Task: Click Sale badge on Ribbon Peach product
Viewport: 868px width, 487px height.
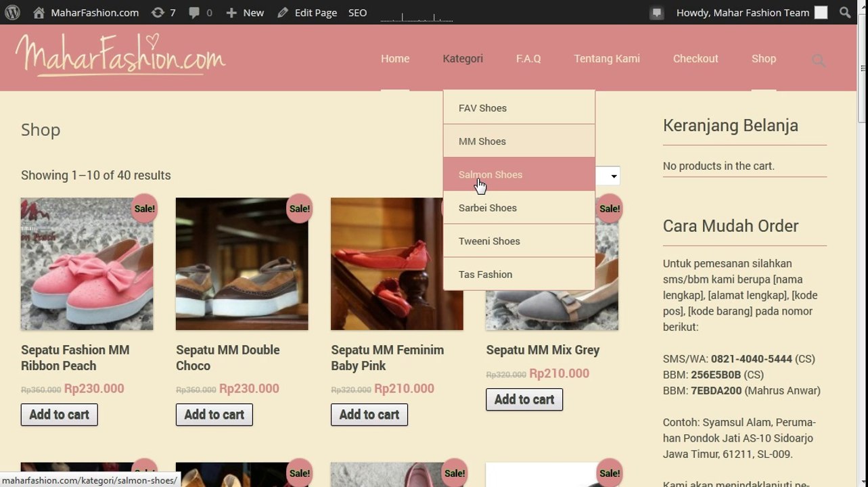Action: (144, 208)
